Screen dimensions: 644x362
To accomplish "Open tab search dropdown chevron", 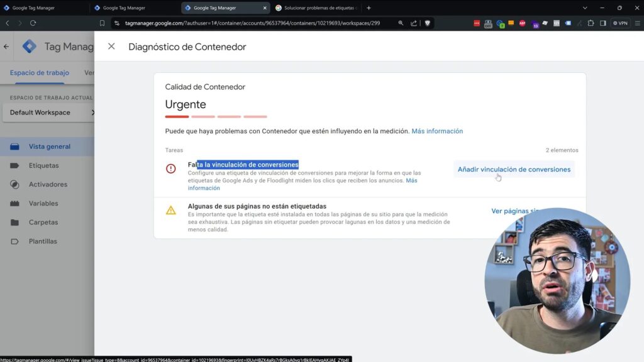I will coord(585,8).
